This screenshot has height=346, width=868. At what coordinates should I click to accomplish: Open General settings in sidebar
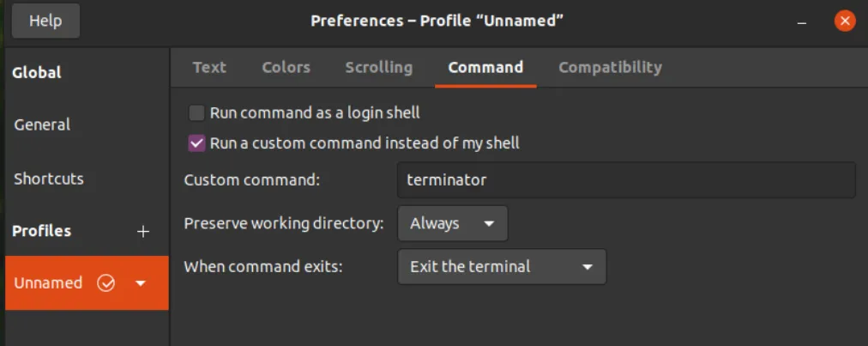pos(42,124)
